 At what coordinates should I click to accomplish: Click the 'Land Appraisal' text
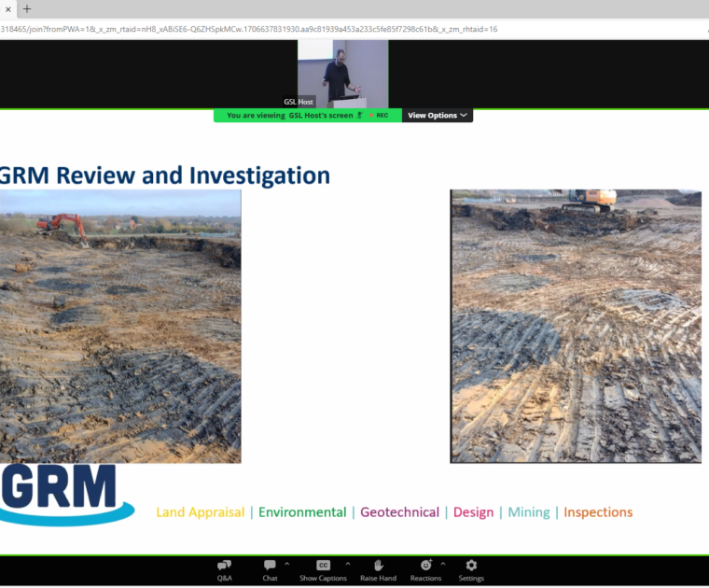pos(201,512)
